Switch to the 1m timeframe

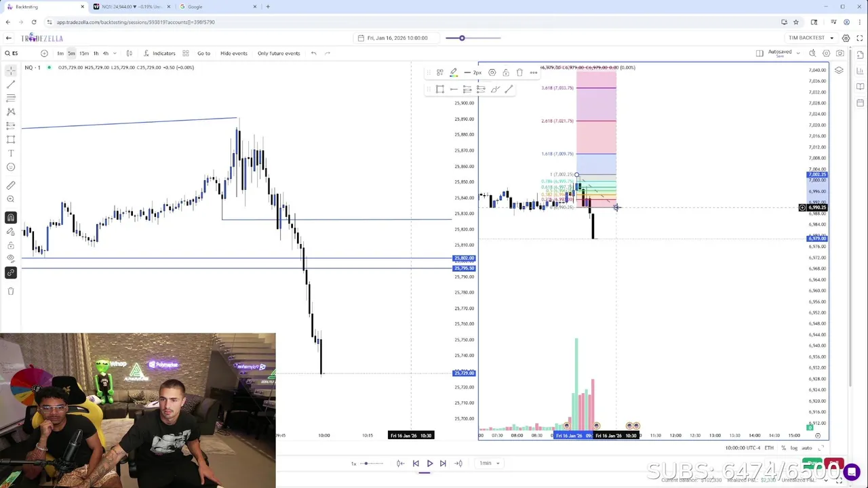point(60,53)
